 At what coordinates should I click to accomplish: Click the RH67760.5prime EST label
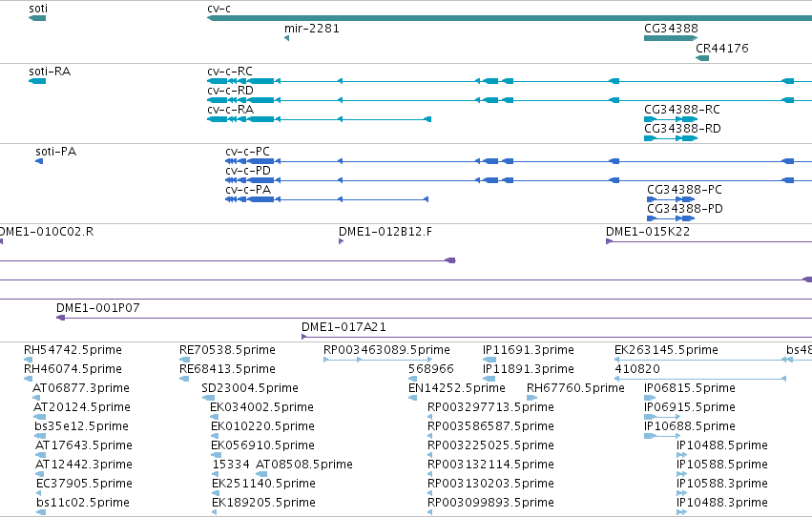click(x=575, y=388)
